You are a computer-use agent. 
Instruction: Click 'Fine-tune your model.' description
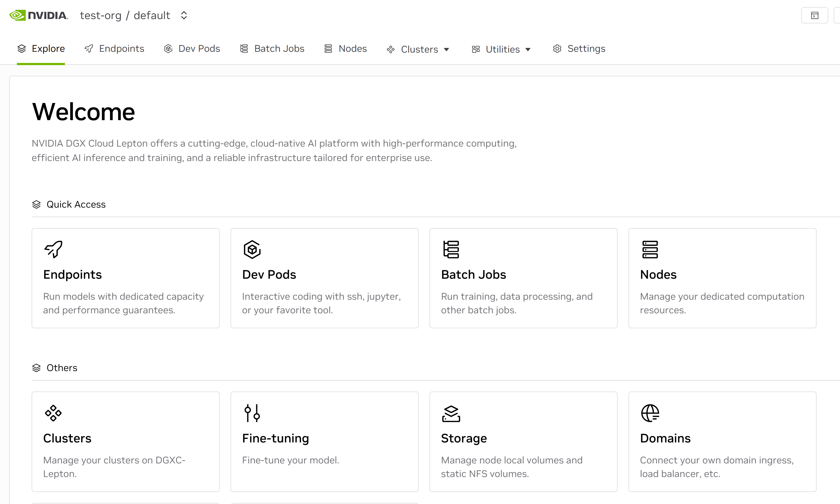tap(291, 460)
